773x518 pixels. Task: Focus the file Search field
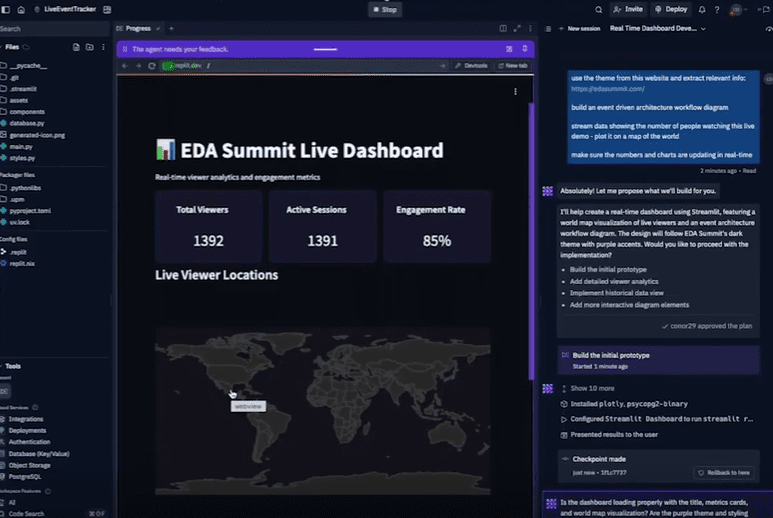tap(54, 29)
